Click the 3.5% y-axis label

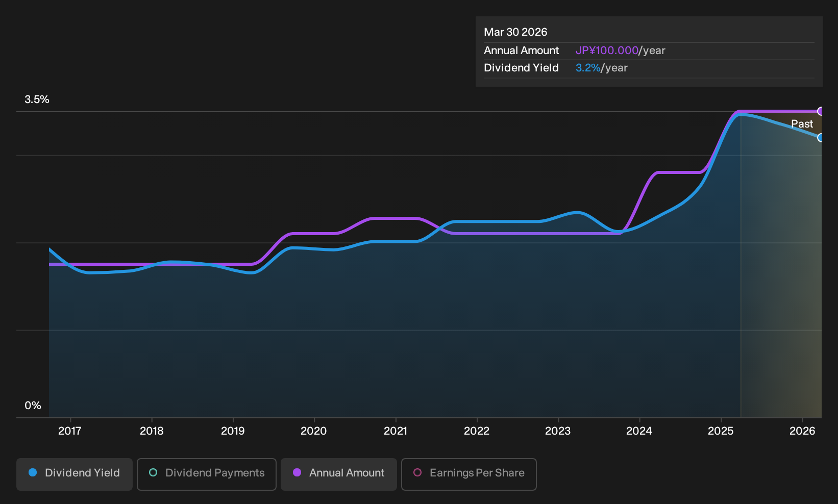[x=37, y=99]
